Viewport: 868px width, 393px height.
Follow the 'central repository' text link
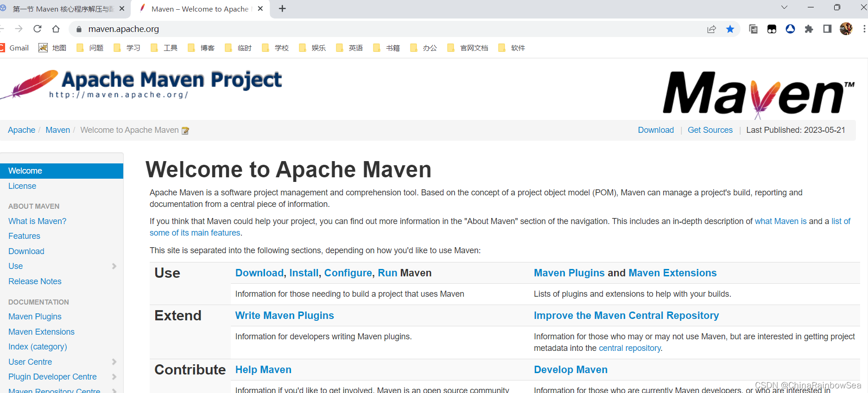[x=630, y=348]
